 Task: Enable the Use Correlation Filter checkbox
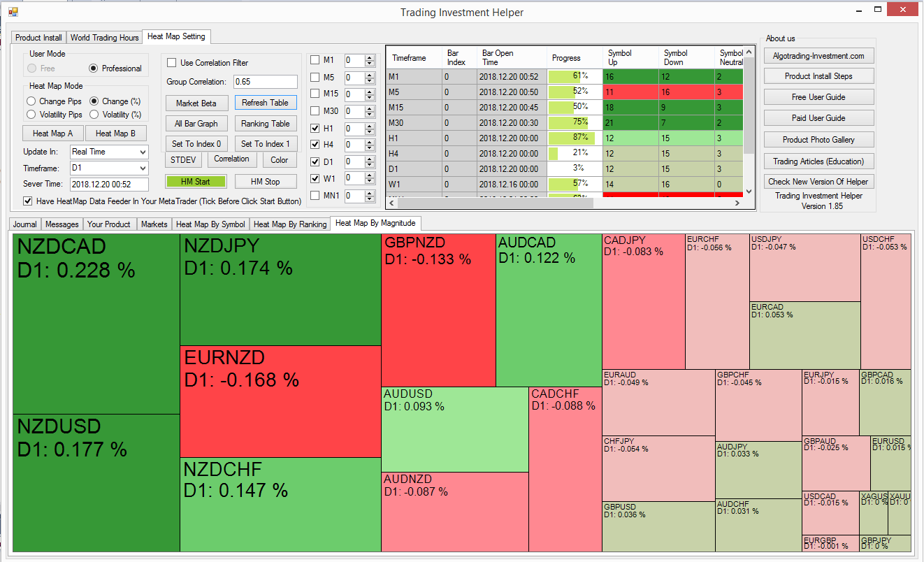click(171, 62)
